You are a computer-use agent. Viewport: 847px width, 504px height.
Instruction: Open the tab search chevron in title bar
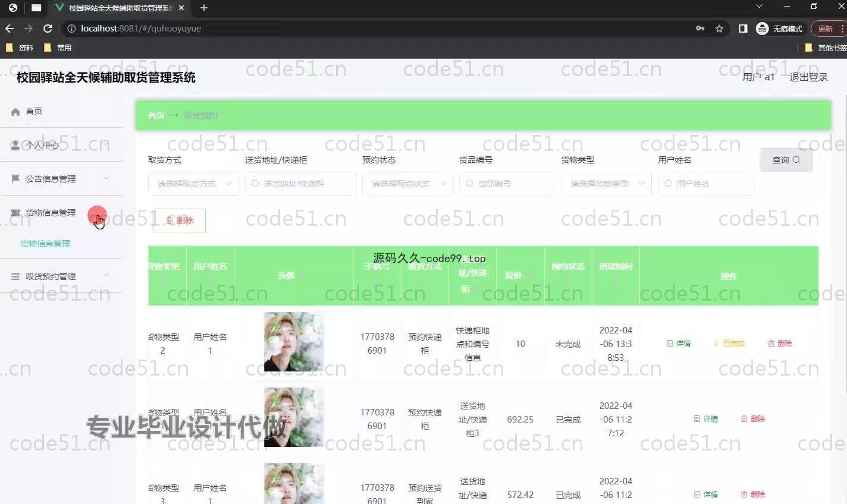[x=759, y=7]
